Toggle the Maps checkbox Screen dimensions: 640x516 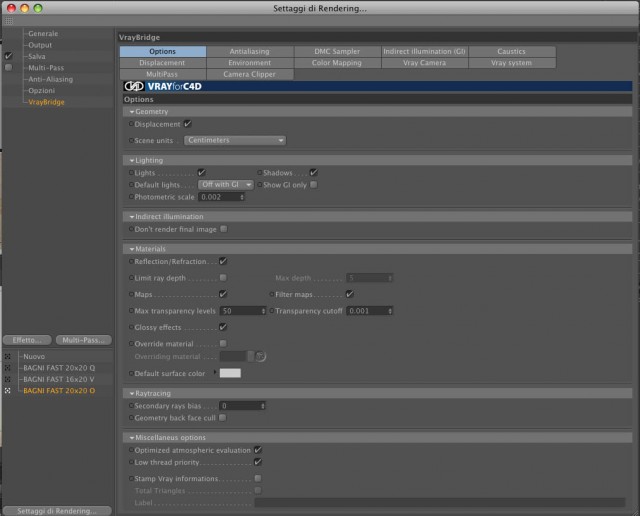[x=223, y=294]
